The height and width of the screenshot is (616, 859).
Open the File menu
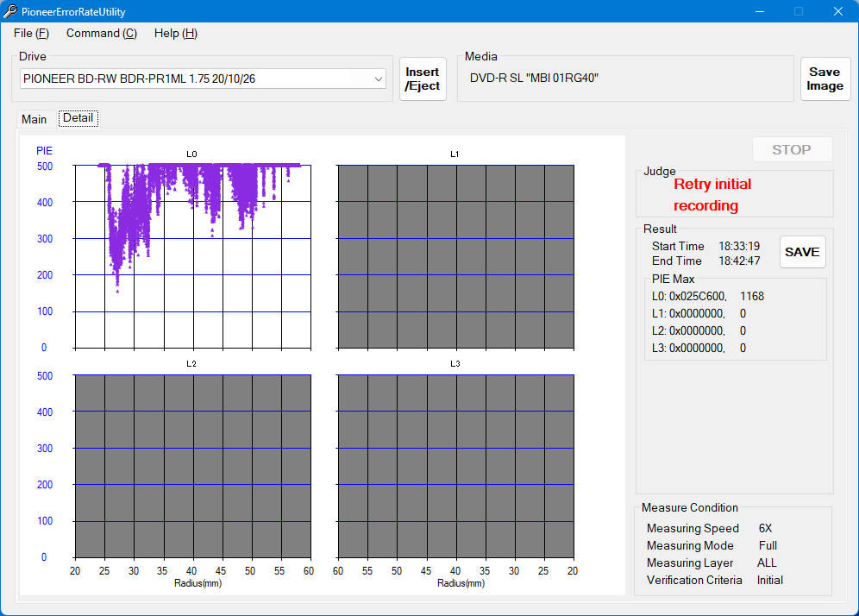click(x=31, y=33)
